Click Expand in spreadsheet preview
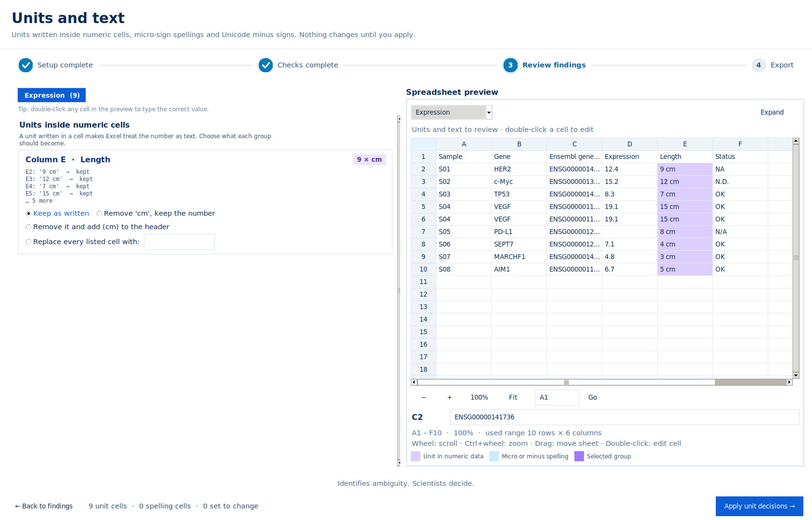The width and height of the screenshot is (812, 520). (x=772, y=112)
